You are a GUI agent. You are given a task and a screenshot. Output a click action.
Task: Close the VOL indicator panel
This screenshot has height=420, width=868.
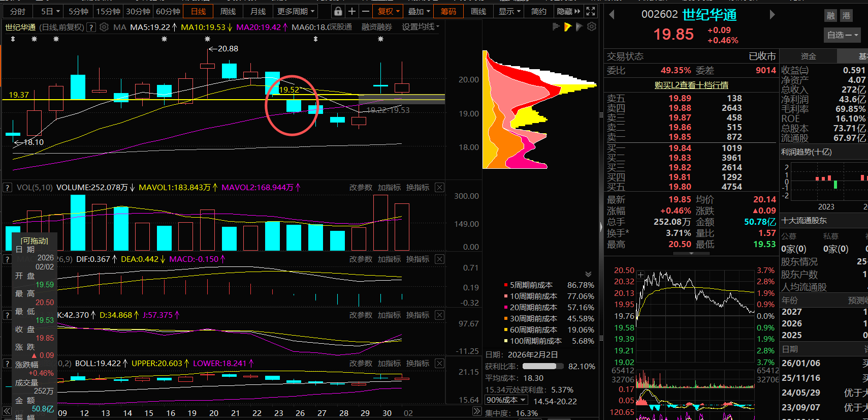point(440,188)
